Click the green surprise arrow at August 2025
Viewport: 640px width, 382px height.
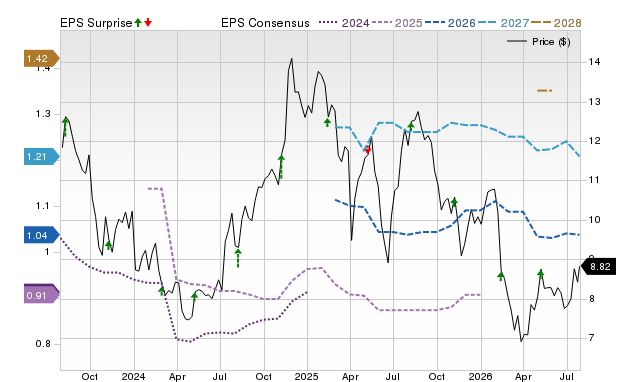coord(411,127)
